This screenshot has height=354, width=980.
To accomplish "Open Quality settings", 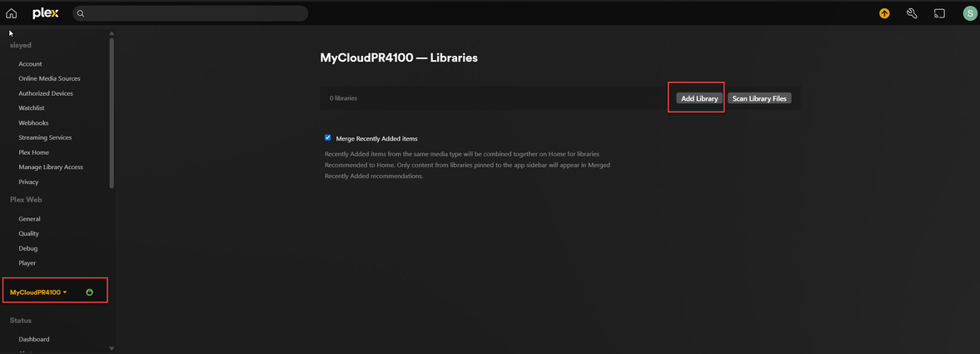I will tap(29, 233).
